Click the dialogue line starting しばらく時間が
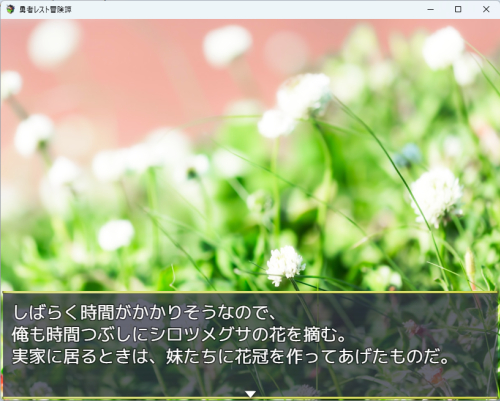Screen dimensions: 500x401 tap(143, 312)
